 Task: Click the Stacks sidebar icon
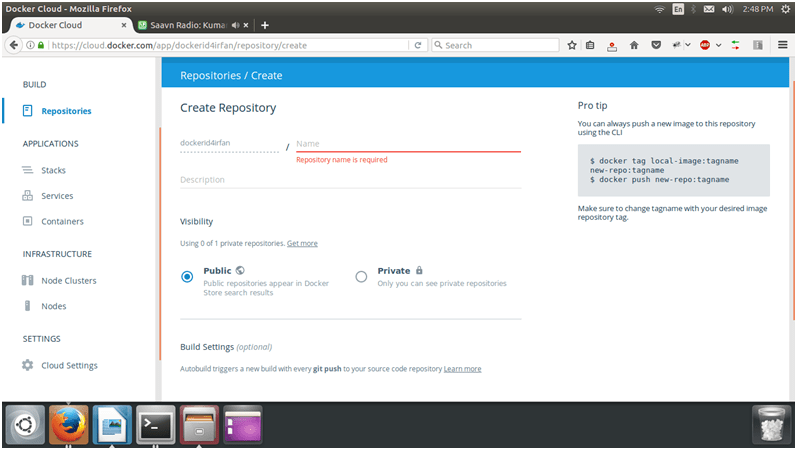point(27,170)
